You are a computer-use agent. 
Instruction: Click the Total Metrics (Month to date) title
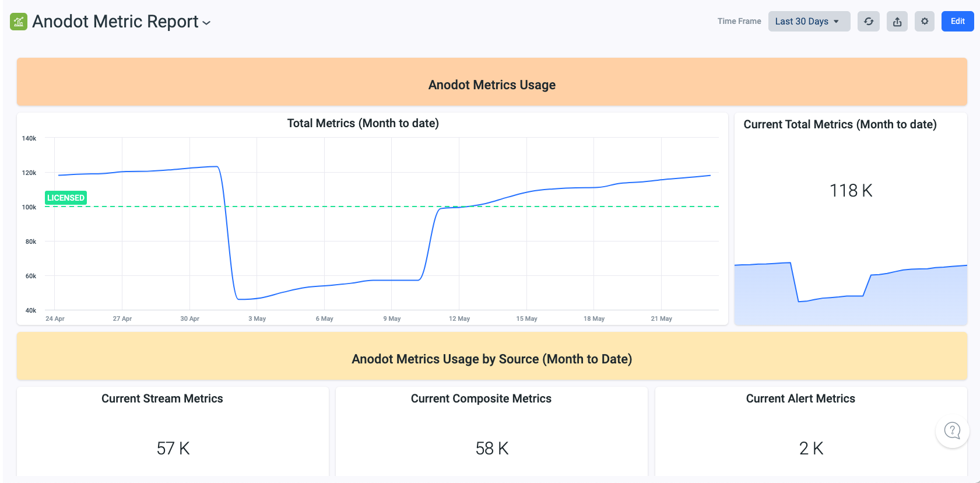coord(363,123)
